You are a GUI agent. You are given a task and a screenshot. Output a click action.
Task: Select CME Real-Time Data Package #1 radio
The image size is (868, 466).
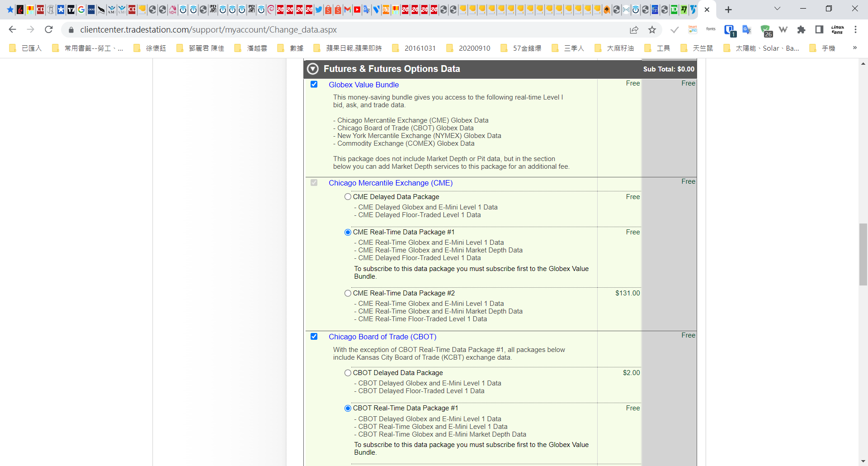point(348,232)
